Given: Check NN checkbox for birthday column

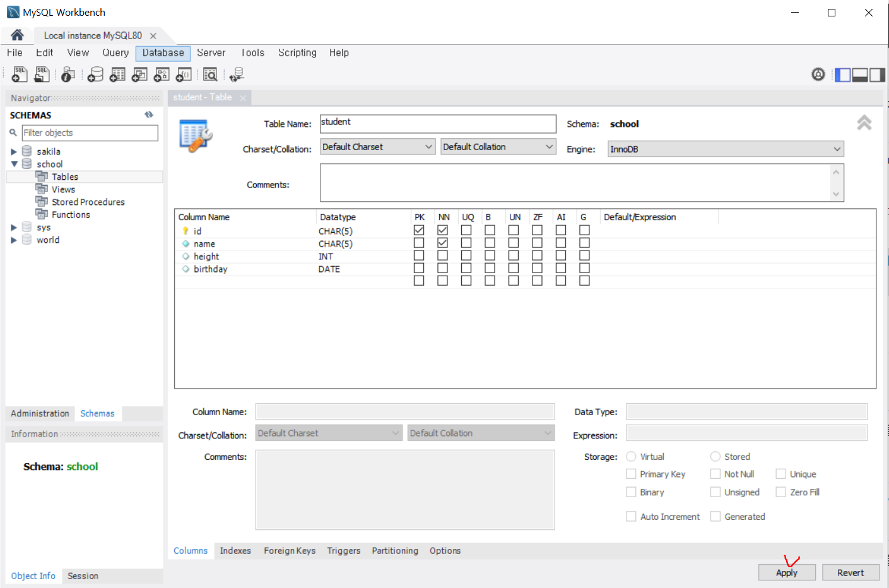Looking at the screenshot, I should point(442,268).
